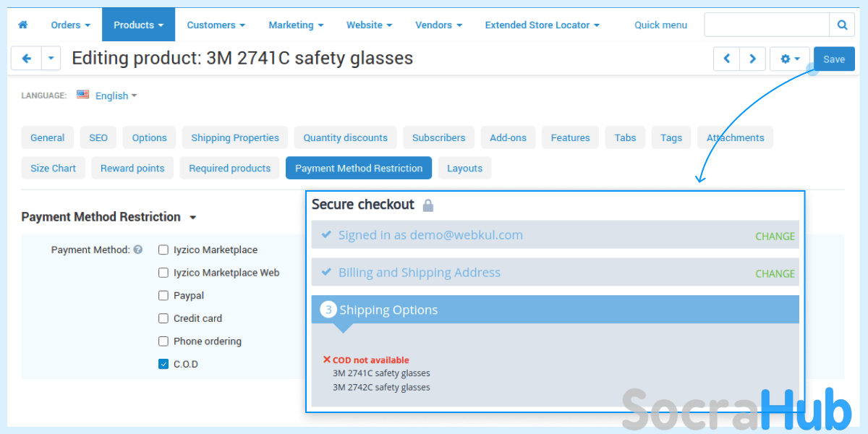Open the gear settings menu
The width and height of the screenshot is (868, 434).
pyautogui.click(x=789, y=59)
